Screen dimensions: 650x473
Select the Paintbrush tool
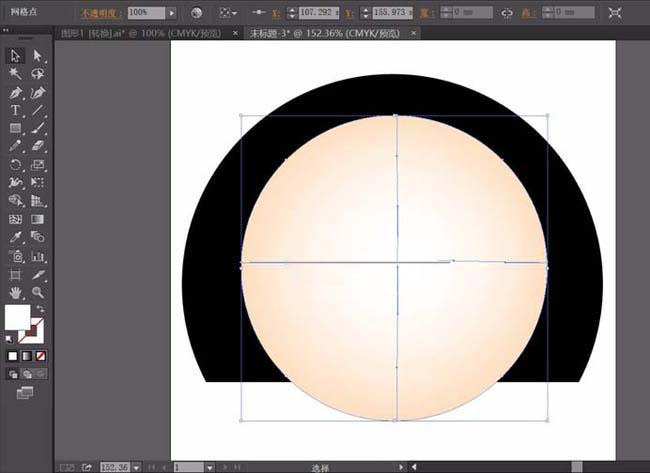click(37, 128)
